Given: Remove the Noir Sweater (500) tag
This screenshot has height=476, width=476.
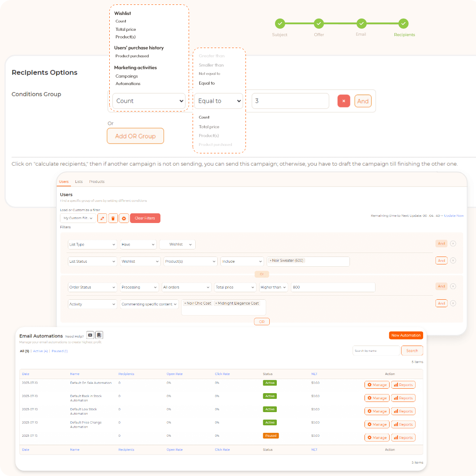Looking at the screenshot, I should pyautogui.click(x=271, y=261).
